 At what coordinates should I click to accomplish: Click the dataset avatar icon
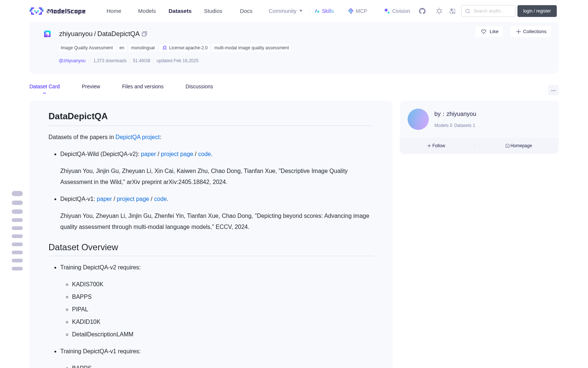tap(47, 34)
